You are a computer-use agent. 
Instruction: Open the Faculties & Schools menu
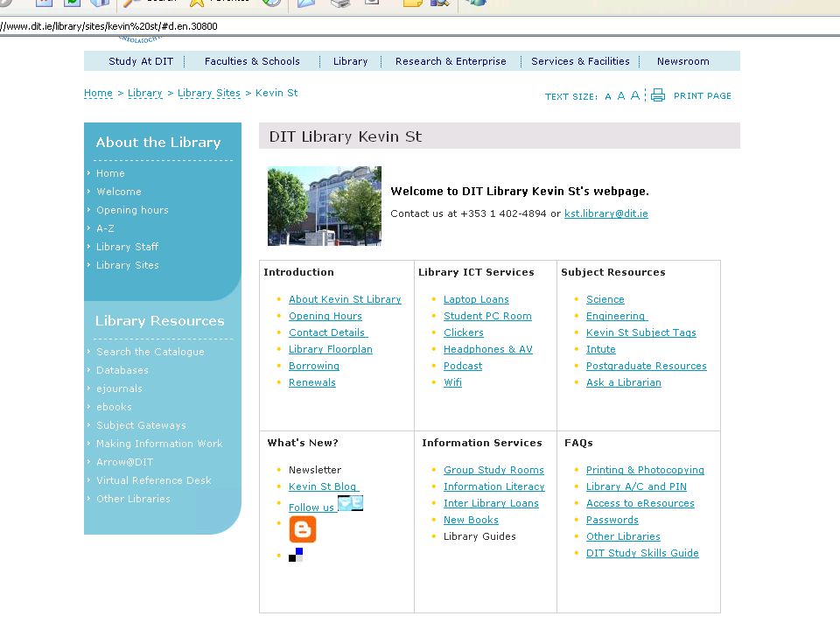click(252, 61)
